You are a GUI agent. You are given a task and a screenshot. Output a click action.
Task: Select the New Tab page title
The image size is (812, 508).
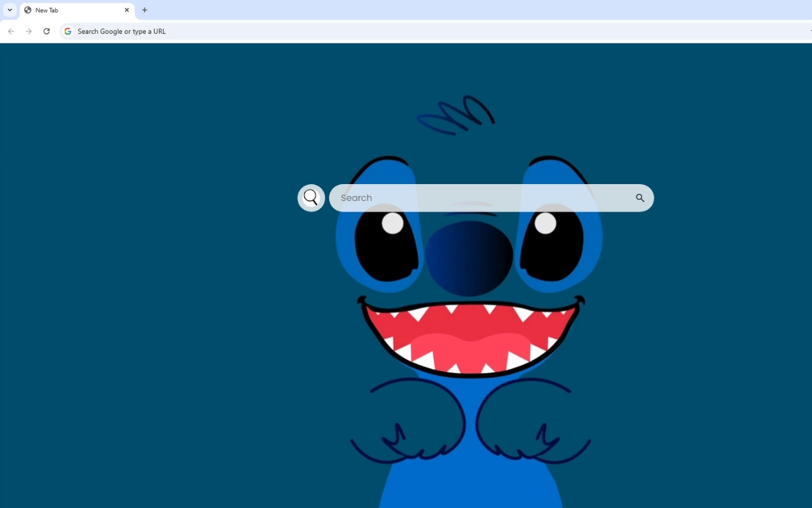click(46, 10)
